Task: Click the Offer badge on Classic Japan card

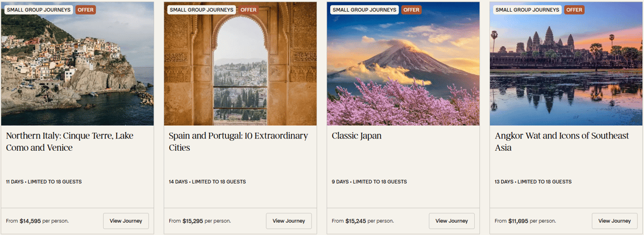Action: (x=411, y=10)
